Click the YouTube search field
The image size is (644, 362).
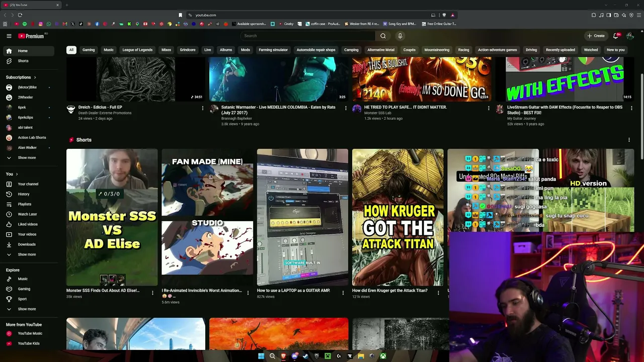(308, 36)
